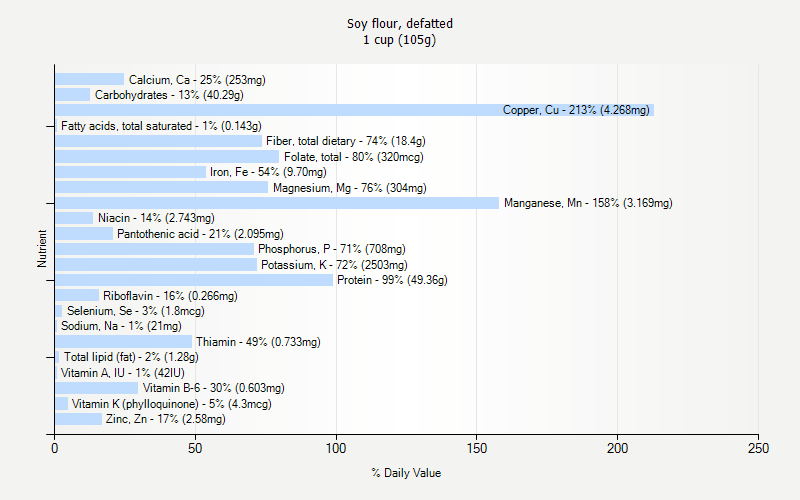Select the 'Sodium, Na - 1% (21mg)' label
Image resolution: width=800 pixels, height=500 pixels.
pyautogui.click(x=121, y=326)
